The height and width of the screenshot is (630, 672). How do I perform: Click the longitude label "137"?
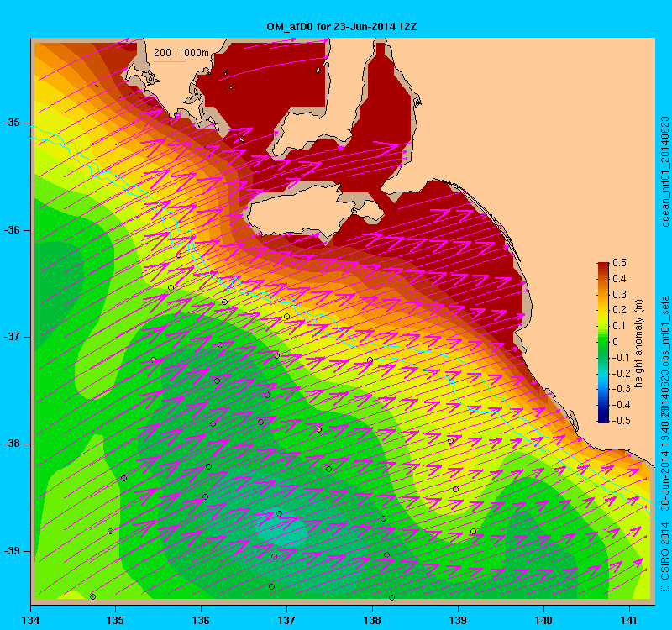286,620
